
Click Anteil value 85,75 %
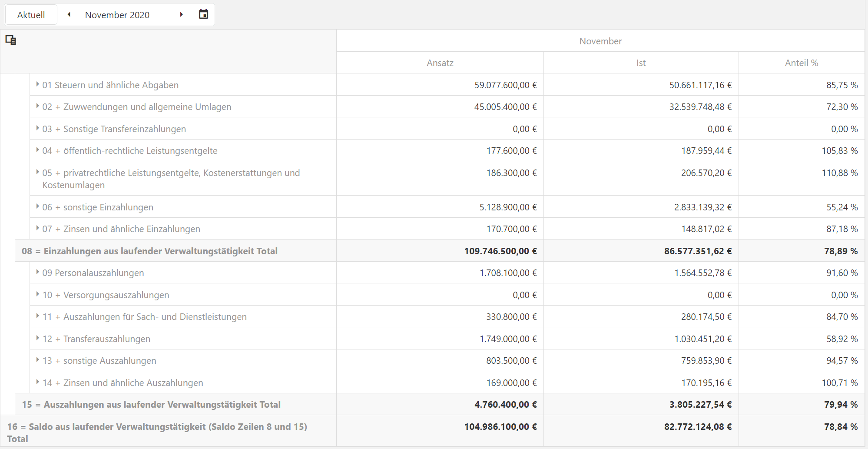tap(842, 85)
